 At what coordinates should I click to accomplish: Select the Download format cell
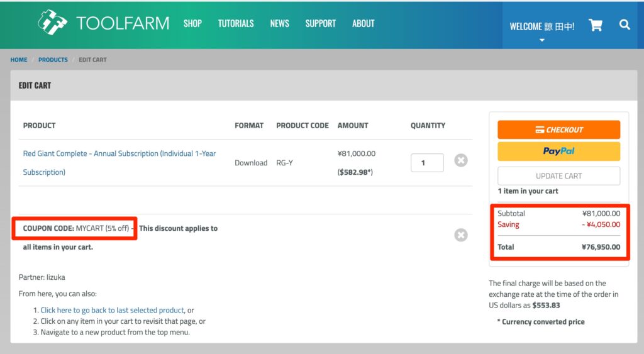[251, 163]
